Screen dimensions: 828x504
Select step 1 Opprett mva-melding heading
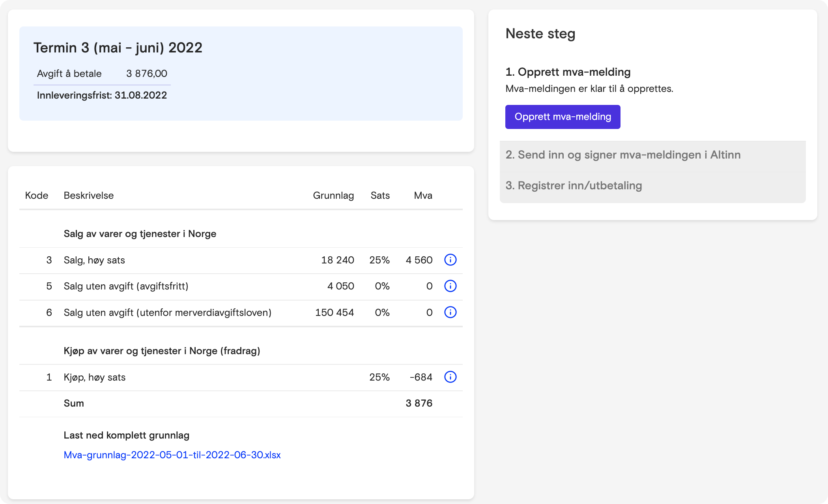coord(568,72)
